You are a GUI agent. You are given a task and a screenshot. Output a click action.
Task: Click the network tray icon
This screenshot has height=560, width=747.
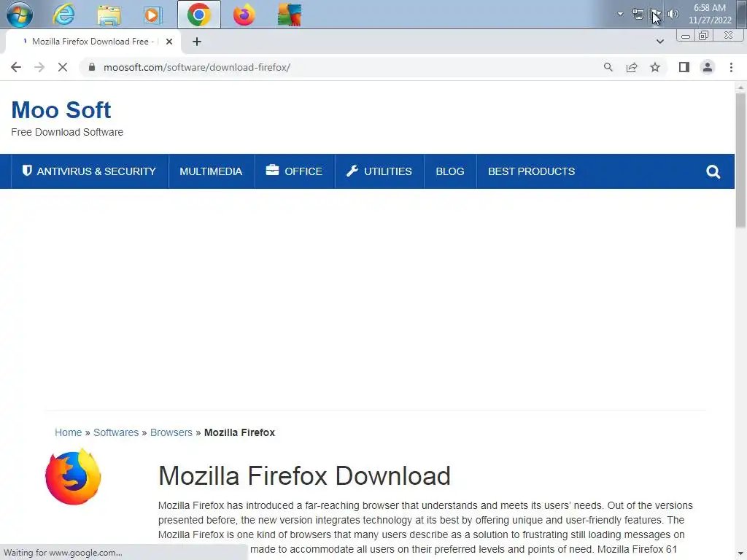pos(638,15)
